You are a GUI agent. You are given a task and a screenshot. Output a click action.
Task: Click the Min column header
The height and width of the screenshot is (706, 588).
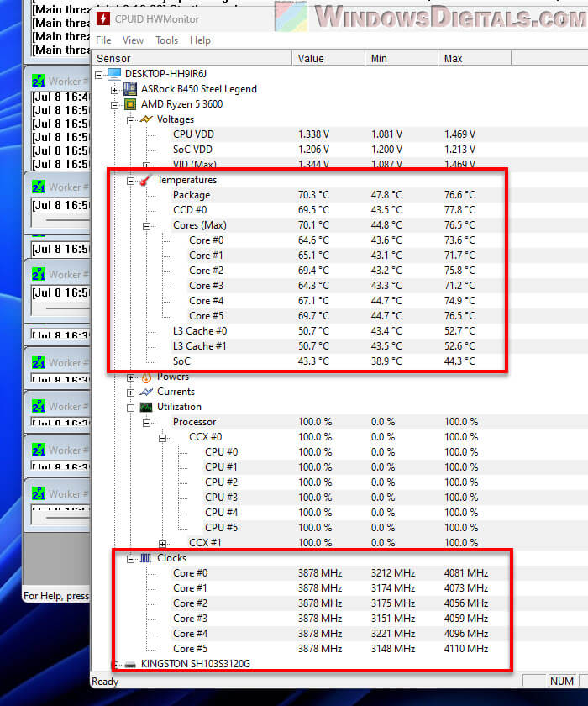pos(402,59)
